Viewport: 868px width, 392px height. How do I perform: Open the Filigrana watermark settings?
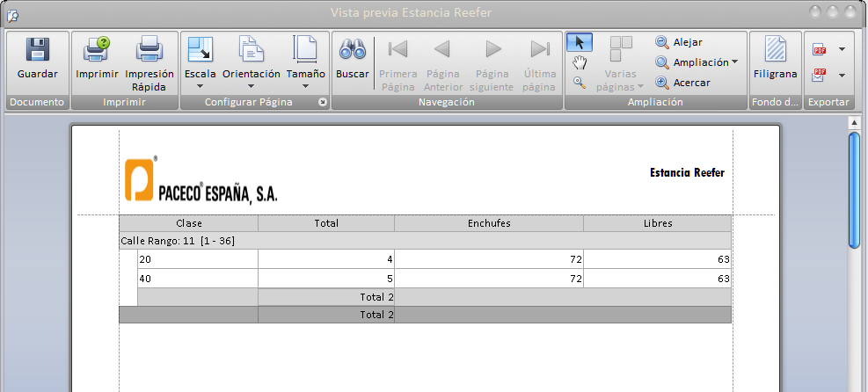[x=775, y=57]
